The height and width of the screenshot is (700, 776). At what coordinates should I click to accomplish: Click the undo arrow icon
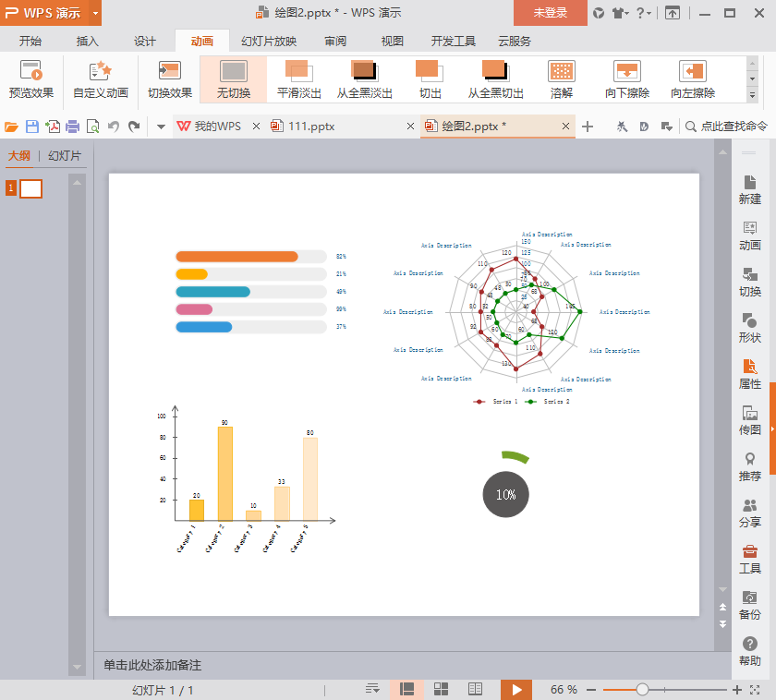pos(114,127)
